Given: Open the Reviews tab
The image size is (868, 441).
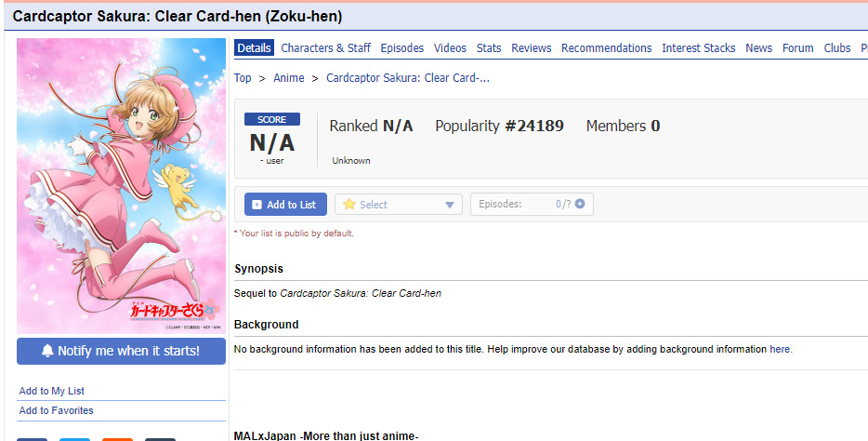Looking at the screenshot, I should (531, 48).
